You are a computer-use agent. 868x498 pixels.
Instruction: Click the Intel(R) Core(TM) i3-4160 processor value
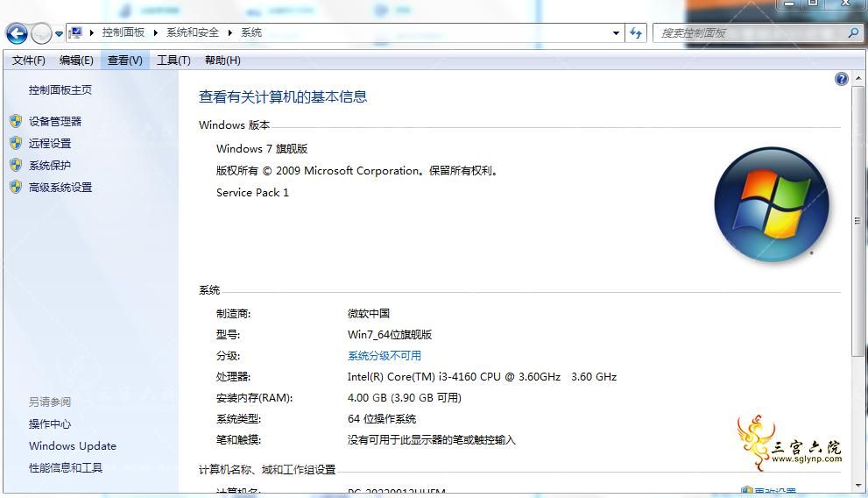pos(482,377)
